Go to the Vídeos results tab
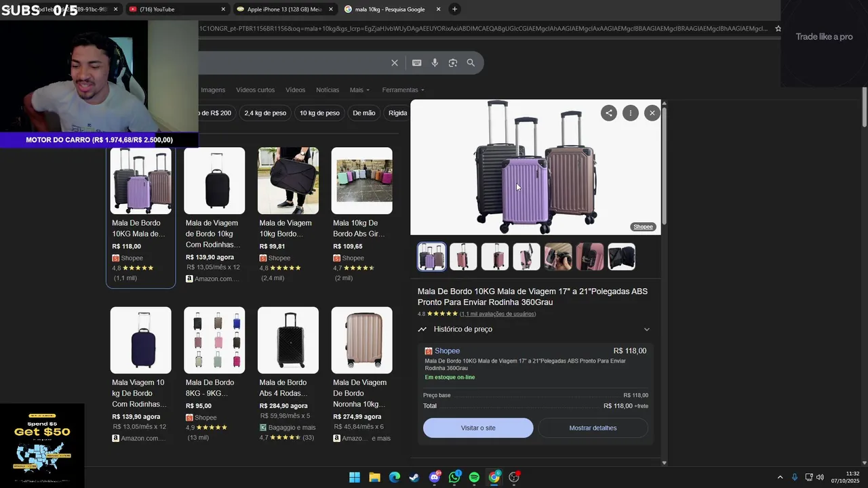This screenshot has width=868, height=488. tap(296, 90)
